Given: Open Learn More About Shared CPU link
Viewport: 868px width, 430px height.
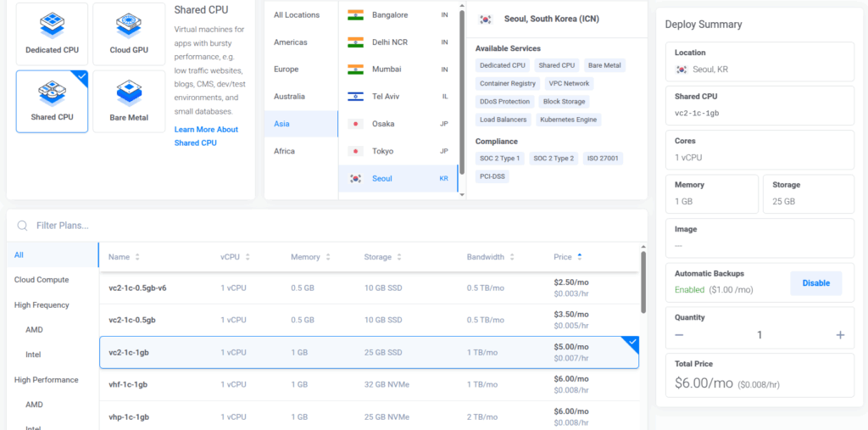Looking at the screenshot, I should pyautogui.click(x=206, y=136).
